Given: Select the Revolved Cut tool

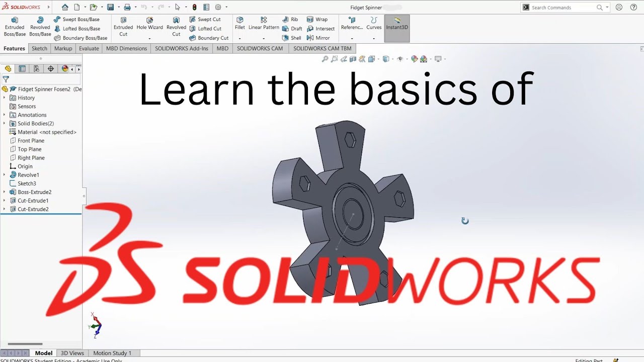Looking at the screenshot, I should pos(176,27).
